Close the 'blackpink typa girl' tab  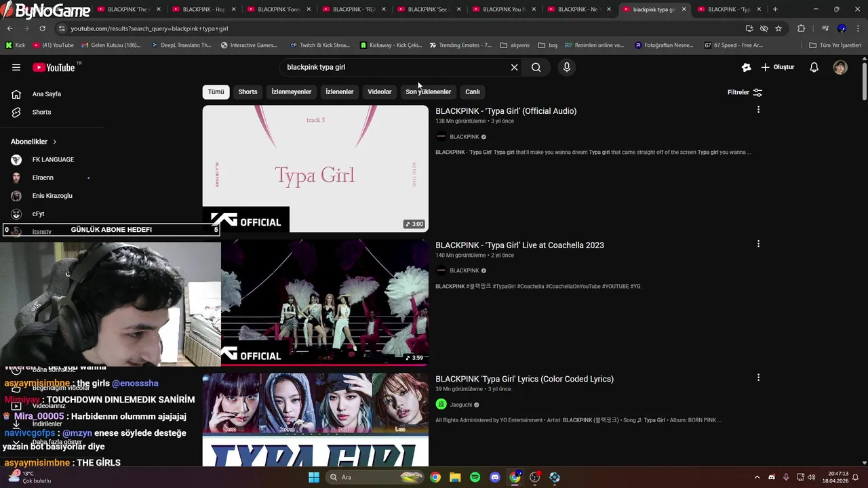point(684,9)
